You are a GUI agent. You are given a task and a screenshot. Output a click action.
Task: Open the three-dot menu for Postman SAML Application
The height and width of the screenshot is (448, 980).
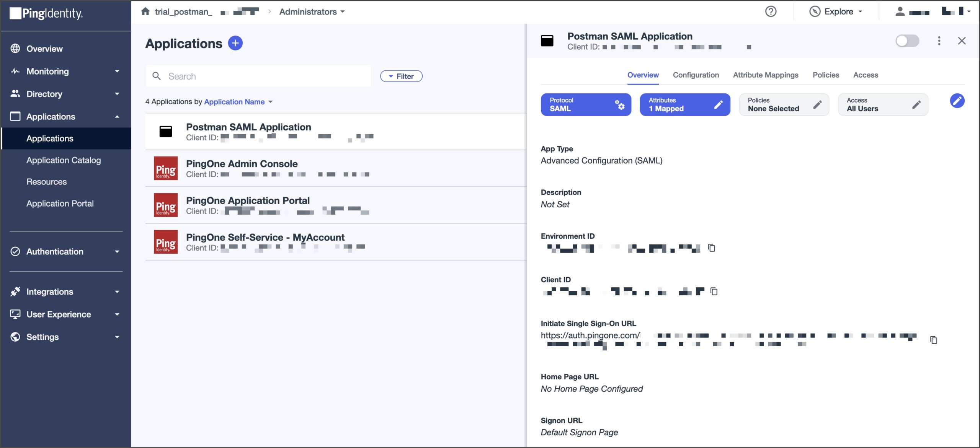(x=939, y=41)
